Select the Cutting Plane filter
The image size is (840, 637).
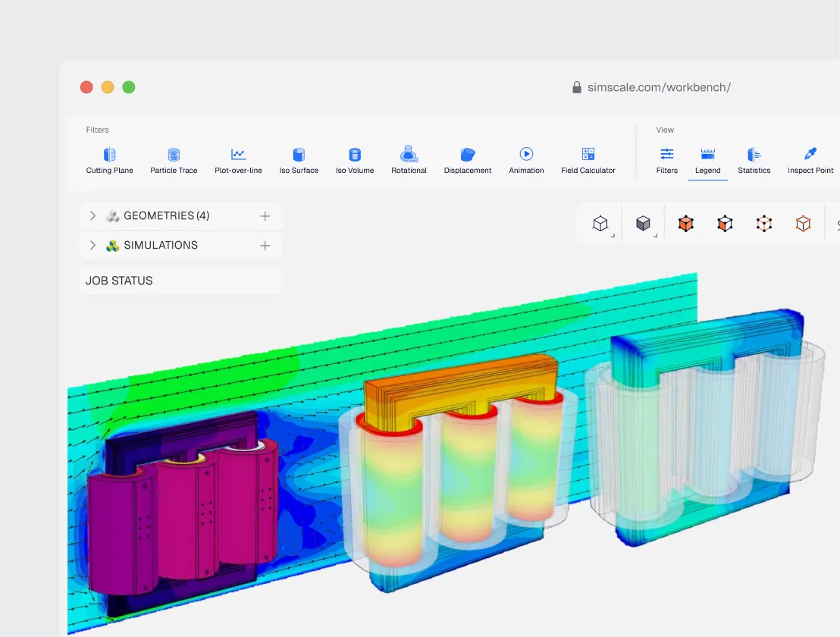coord(109,160)
